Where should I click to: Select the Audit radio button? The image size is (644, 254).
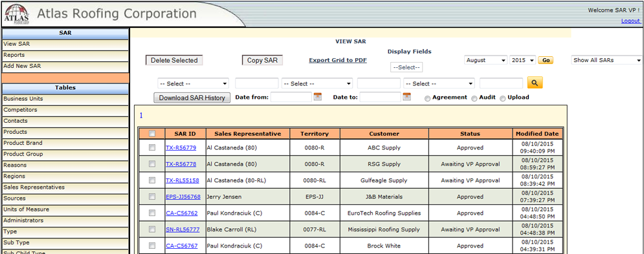474,98
